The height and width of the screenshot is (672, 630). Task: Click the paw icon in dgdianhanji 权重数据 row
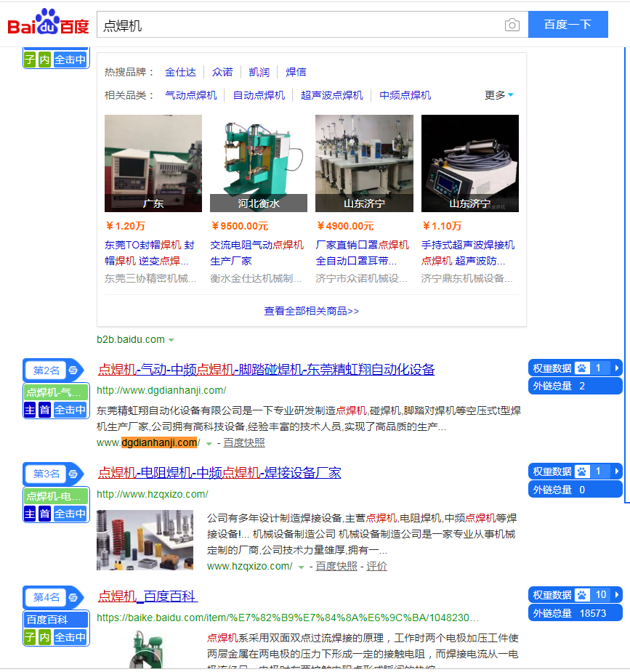click(582, 368)
